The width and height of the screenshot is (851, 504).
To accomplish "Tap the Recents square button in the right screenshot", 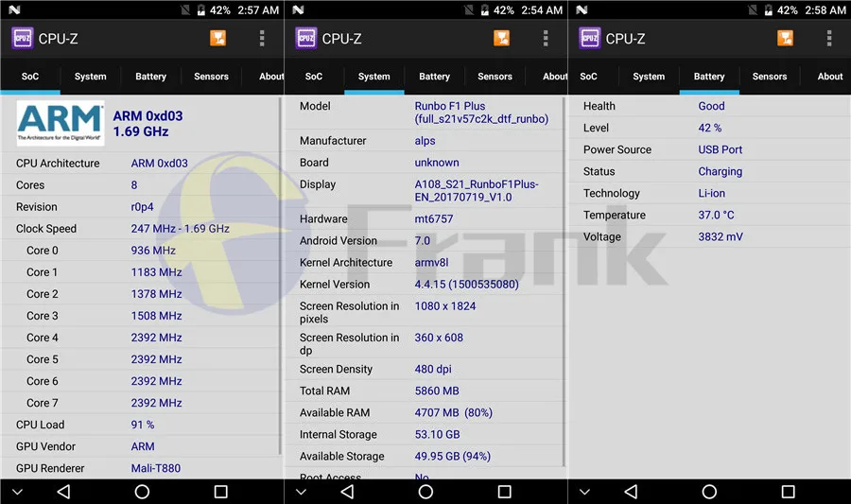I will [x=788, y=492].
